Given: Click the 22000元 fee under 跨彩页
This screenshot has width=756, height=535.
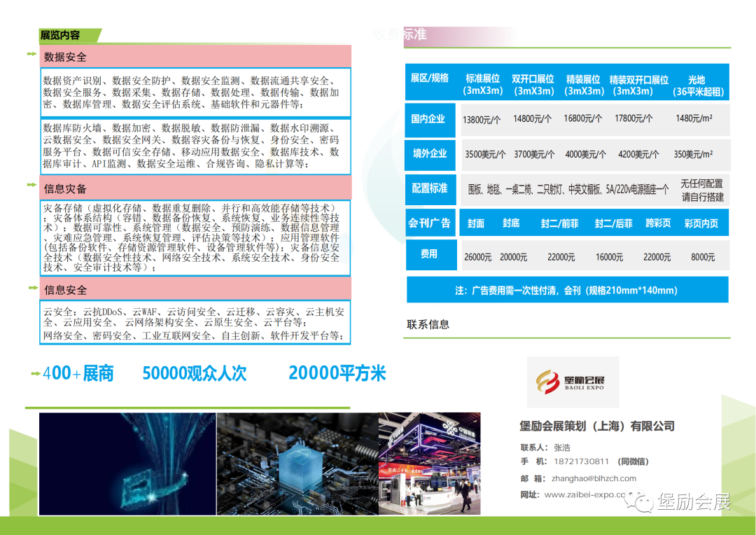Looking at the screenshot, I should (x=657, y=257).
